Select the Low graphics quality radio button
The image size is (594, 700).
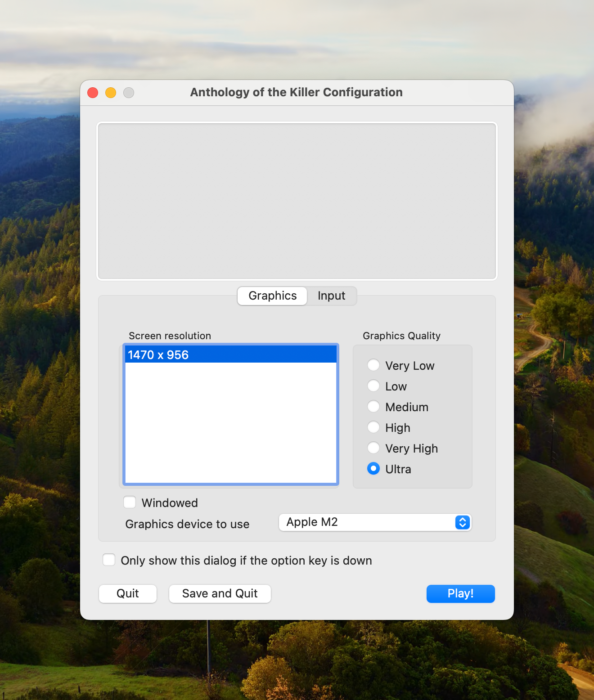373,386
